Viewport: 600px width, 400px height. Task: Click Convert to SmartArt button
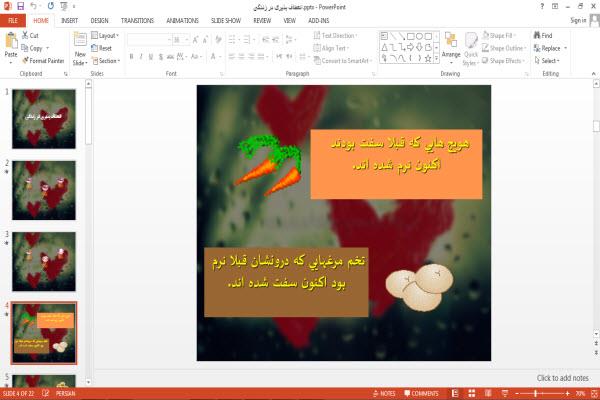[343, 61]
